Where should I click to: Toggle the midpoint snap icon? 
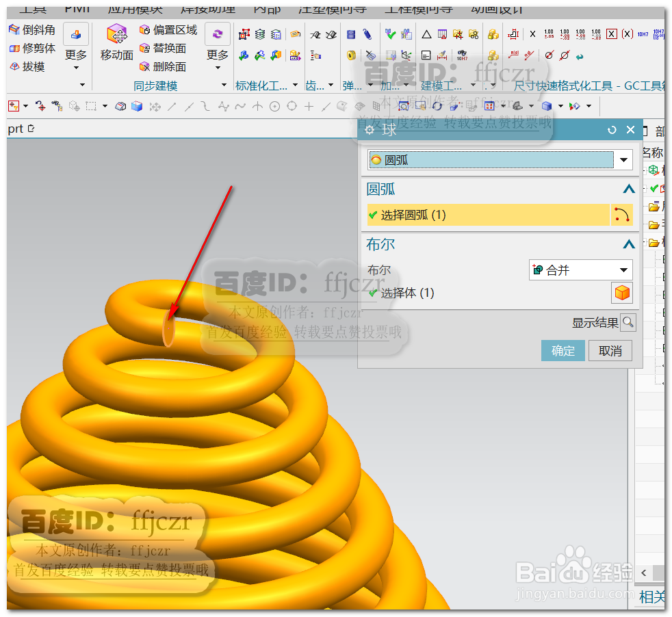point(189,106)
